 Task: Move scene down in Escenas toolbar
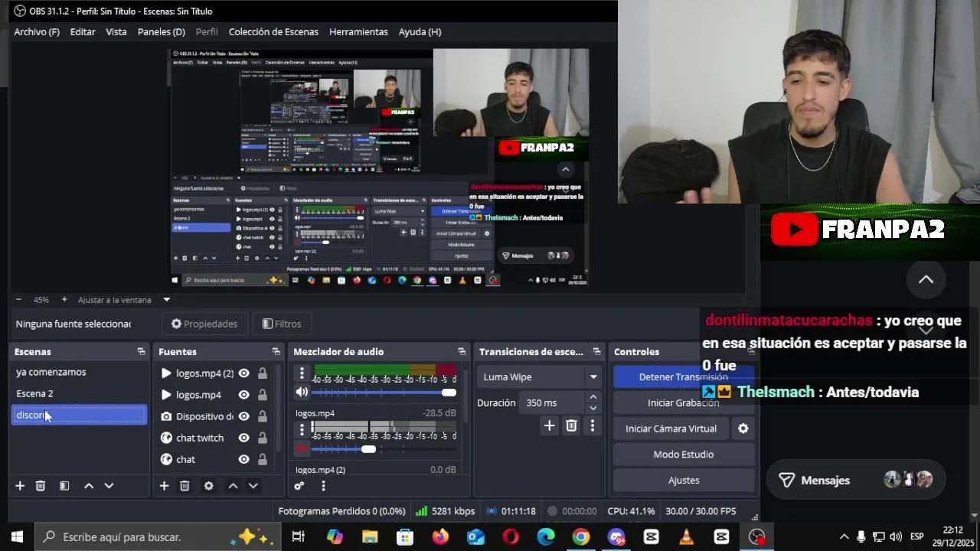pos(109,486)
